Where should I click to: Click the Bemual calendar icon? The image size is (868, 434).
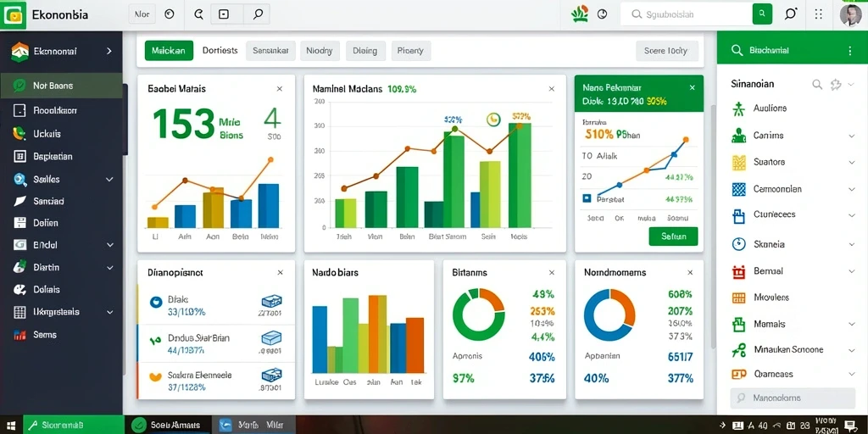(x=738, y=271)
